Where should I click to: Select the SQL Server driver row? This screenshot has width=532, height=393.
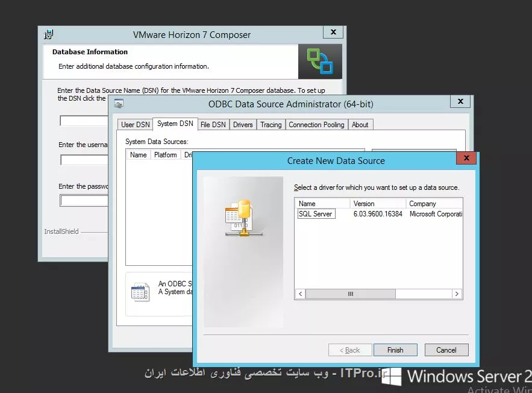378,214
